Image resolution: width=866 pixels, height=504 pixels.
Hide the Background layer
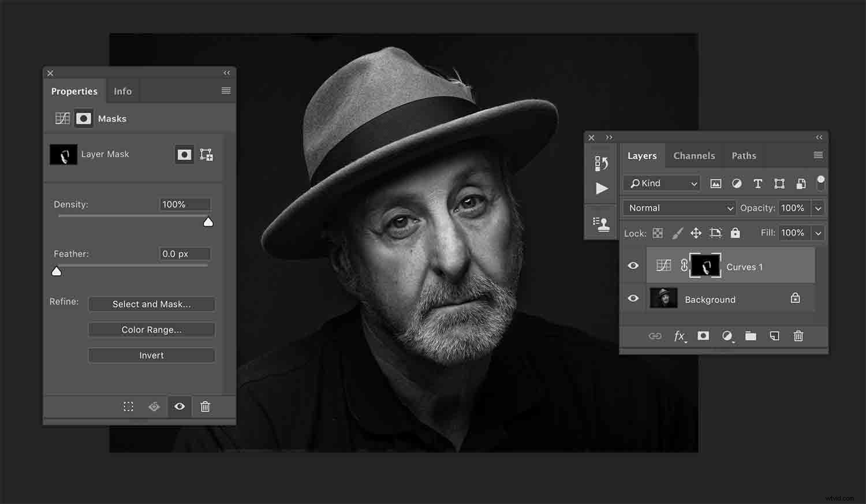tap(633, 298)
